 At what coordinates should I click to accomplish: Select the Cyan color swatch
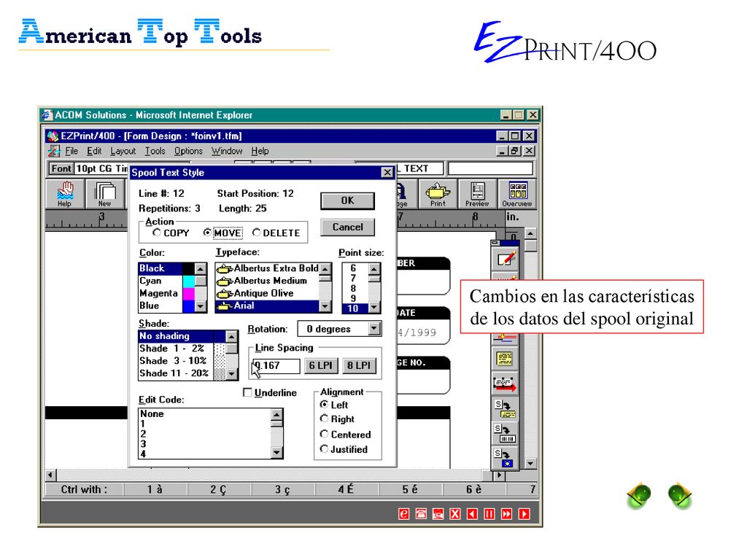pos(188,281)
